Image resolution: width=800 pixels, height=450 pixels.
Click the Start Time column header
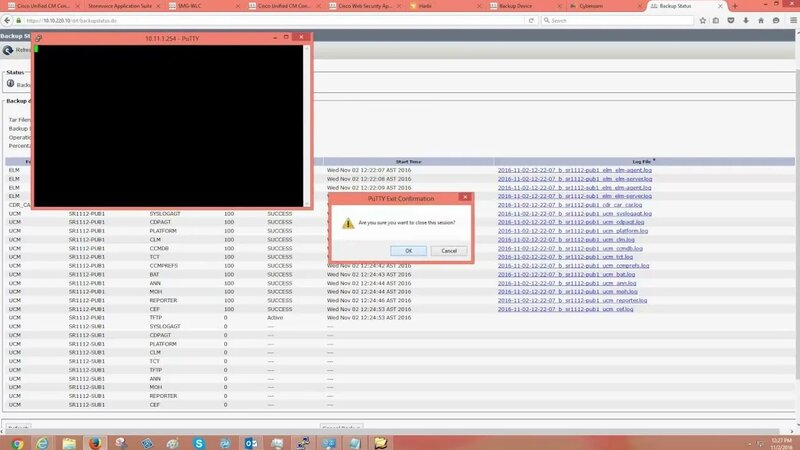[408, 162]
